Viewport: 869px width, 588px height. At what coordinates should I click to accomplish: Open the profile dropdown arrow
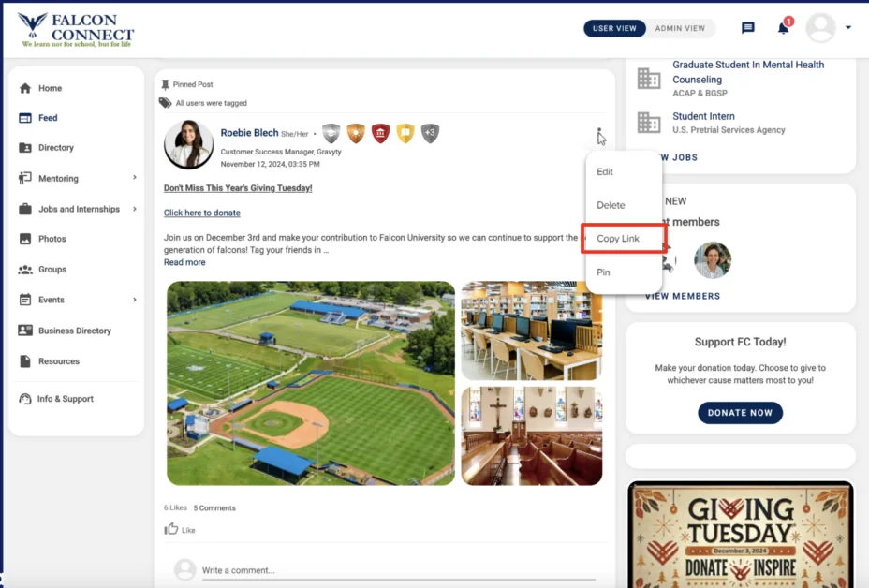coord(848,27)
